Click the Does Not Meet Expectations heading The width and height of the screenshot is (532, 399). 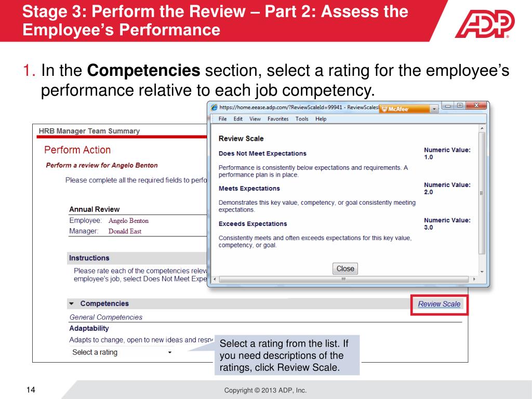[x=262, y=153]
